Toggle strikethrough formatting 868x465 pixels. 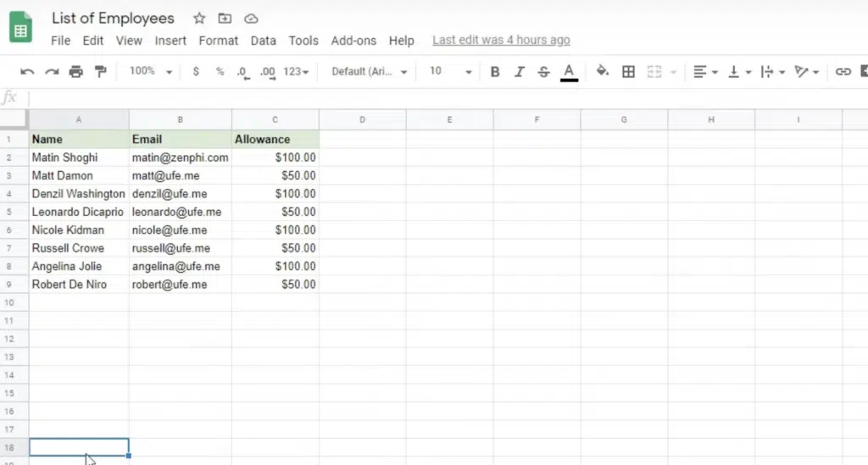543,71
